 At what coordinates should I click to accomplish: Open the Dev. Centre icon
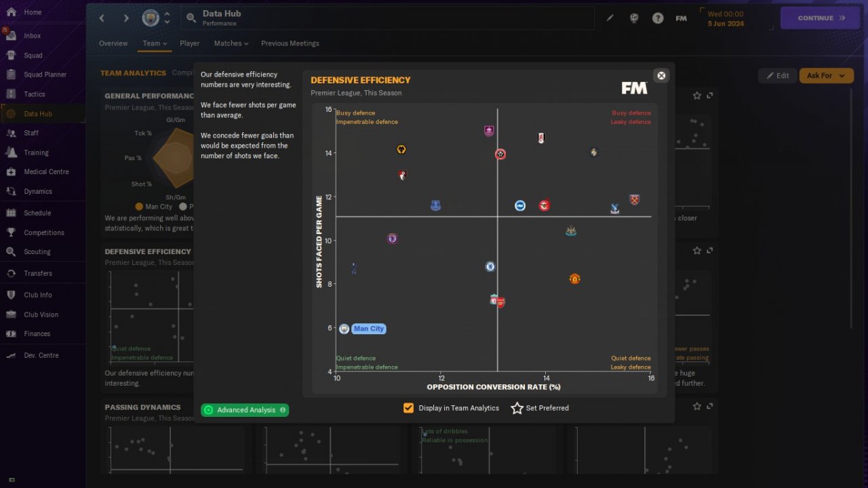pos(11,355)
